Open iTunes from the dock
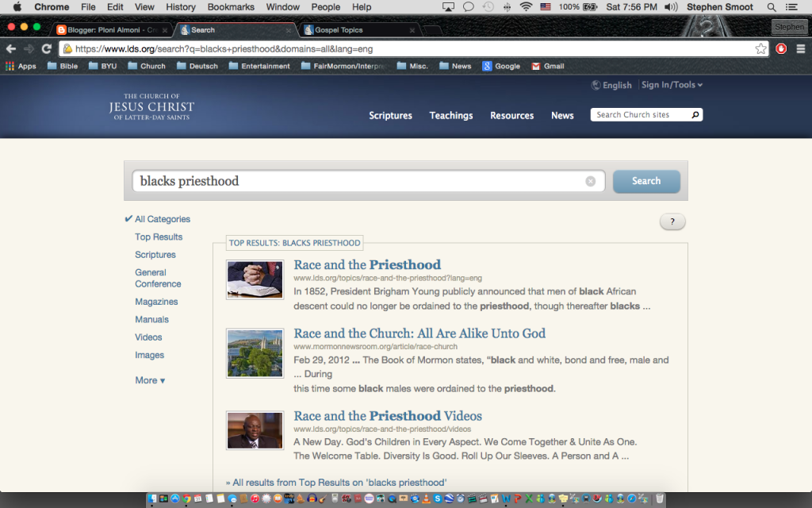The image size is (812, 508). [255, 498]
